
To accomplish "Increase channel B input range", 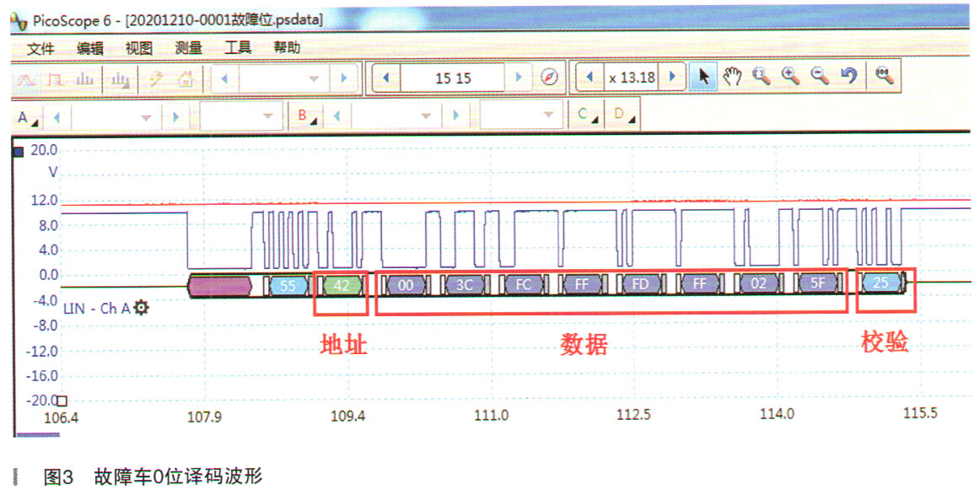I will (x=455, y=115).
